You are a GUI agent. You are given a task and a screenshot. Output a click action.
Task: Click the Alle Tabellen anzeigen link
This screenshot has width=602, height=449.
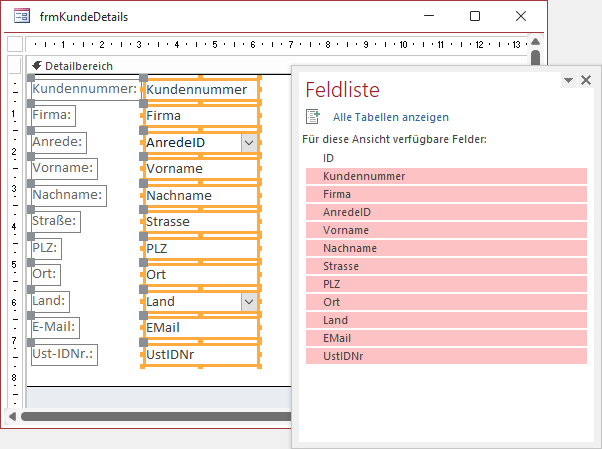pyautogui.click(x=390, y=117)
